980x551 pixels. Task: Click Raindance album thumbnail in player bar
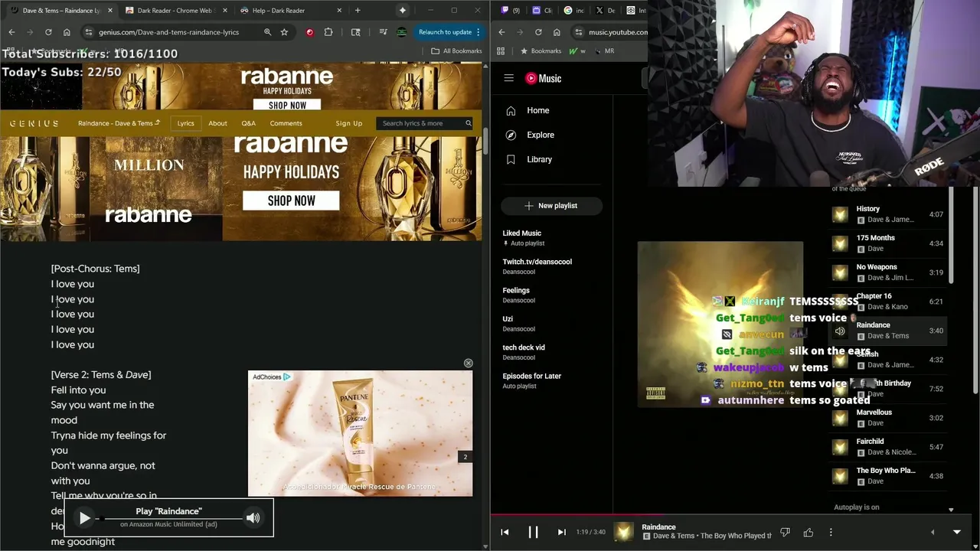[x=624, y=532]
